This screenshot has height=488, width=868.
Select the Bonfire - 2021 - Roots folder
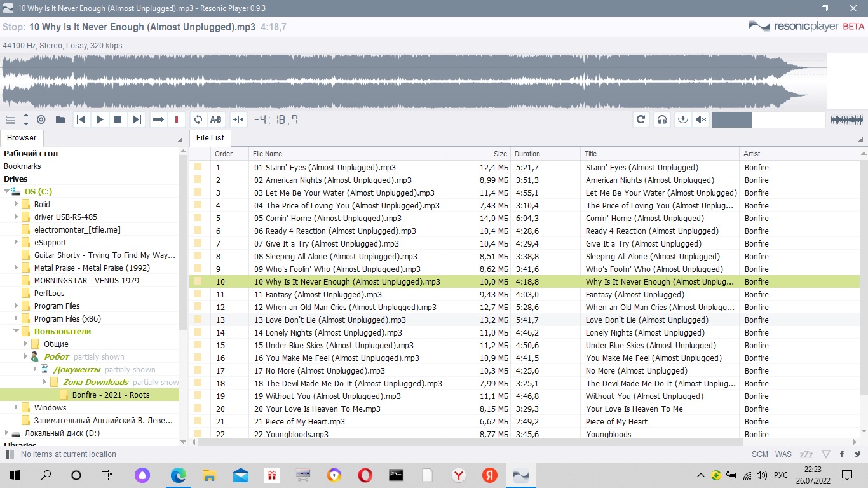point(111,395)
